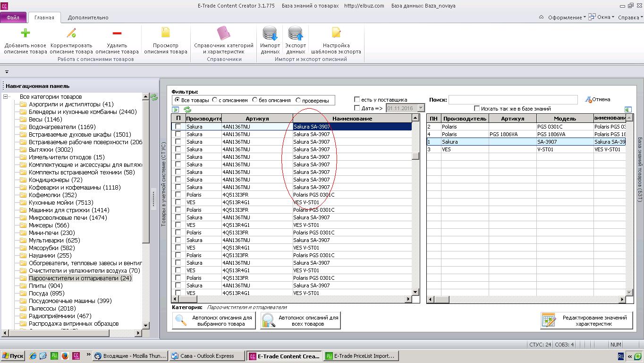Click the RL language indicator in the system tray
Viewport: 644px width, 363px height.
620,356
